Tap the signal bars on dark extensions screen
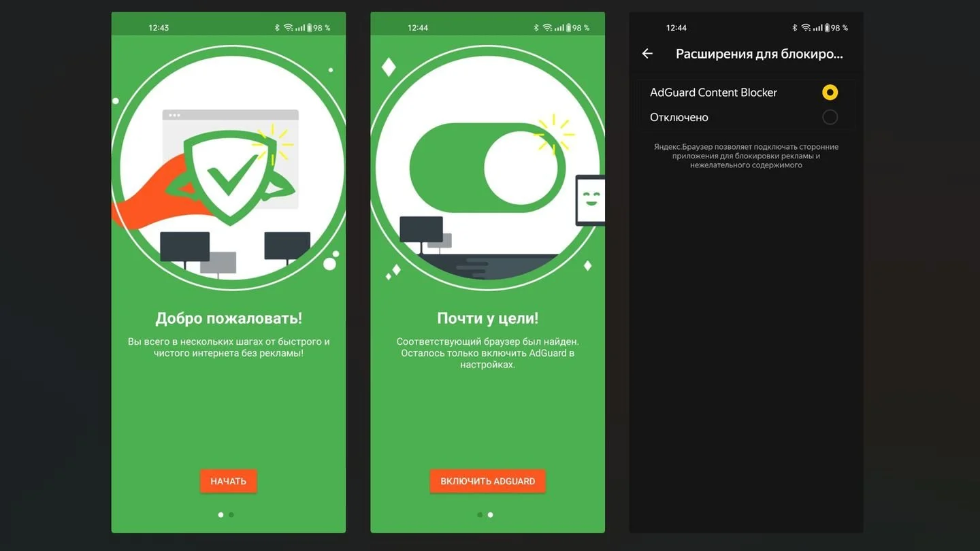Screen dimensions: 980x551 coord(817,28)
